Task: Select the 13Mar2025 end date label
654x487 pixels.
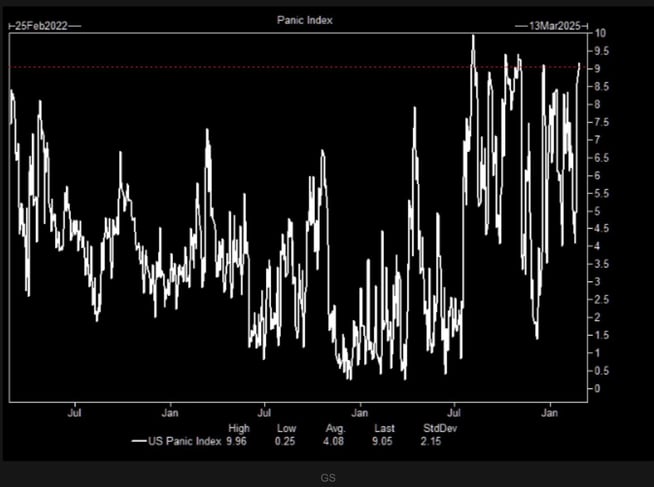Action: 555,26
